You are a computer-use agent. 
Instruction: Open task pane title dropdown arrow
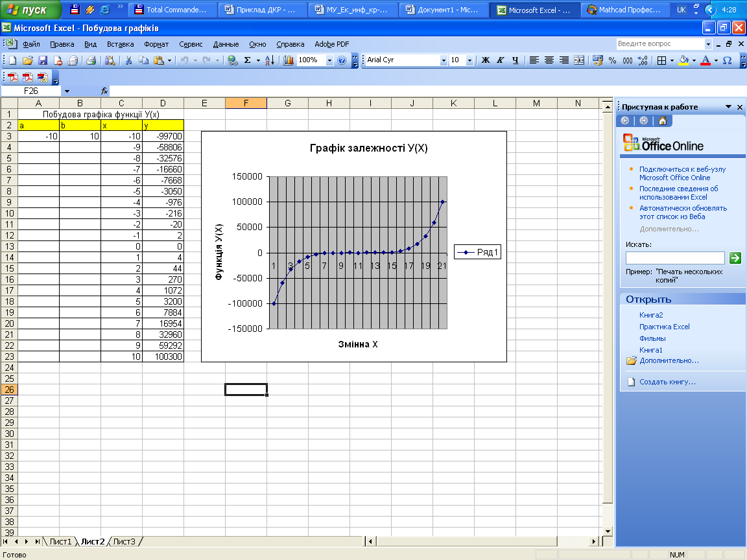point(728,107)
